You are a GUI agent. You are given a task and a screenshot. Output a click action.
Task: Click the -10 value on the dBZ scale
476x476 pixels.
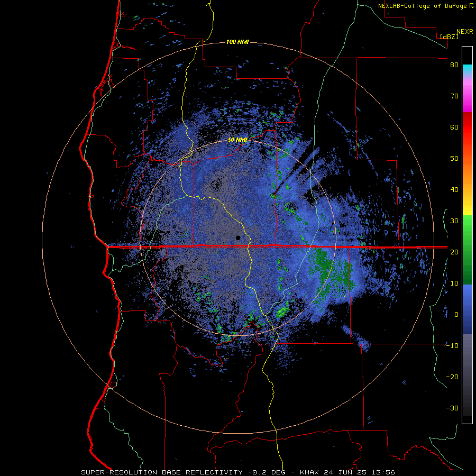tap(452, 345)
